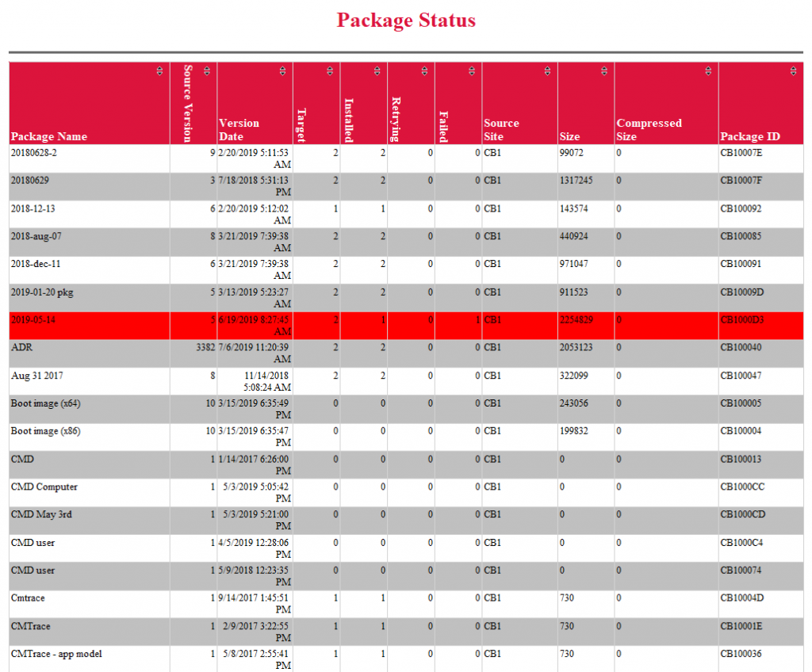This screenshot has width=812, height=672.
Task: Select the red highlighted 2019-05-14 package row
Action: 406,326
